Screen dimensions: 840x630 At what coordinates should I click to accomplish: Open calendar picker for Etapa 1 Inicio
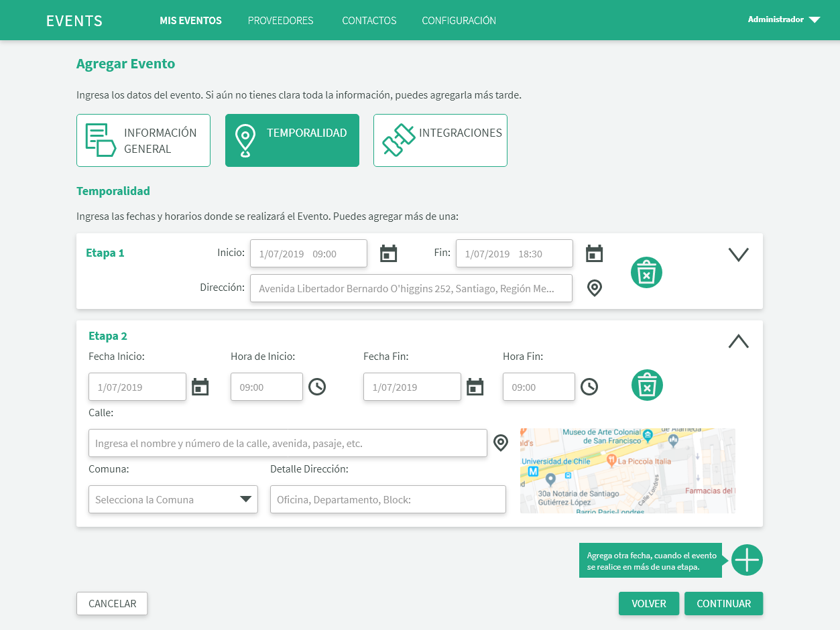[389, 253]
